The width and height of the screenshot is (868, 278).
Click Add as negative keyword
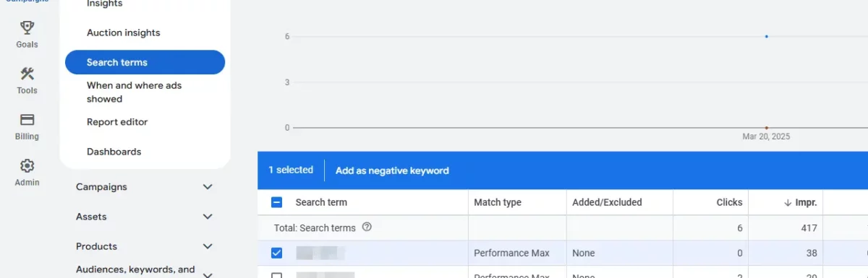click(x=392, y=170)
